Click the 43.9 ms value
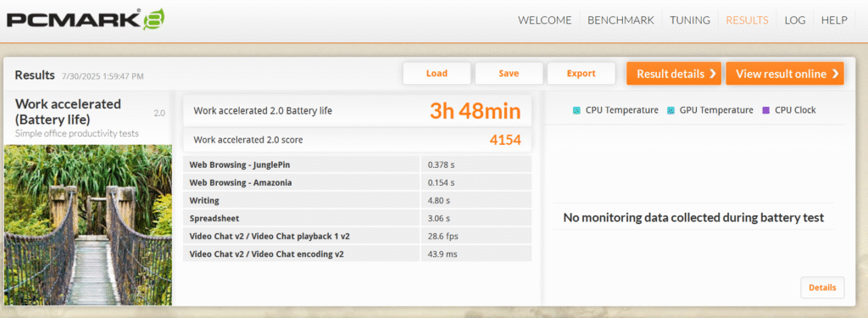 tap(442, 254)
